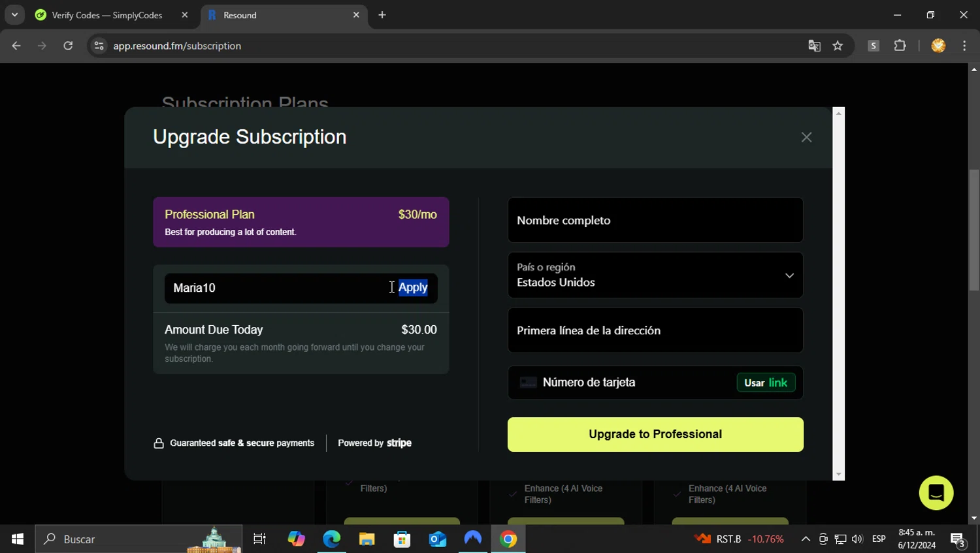Open the tab search dropdown
Screen dimensions: 980x553
pos(14,15)
